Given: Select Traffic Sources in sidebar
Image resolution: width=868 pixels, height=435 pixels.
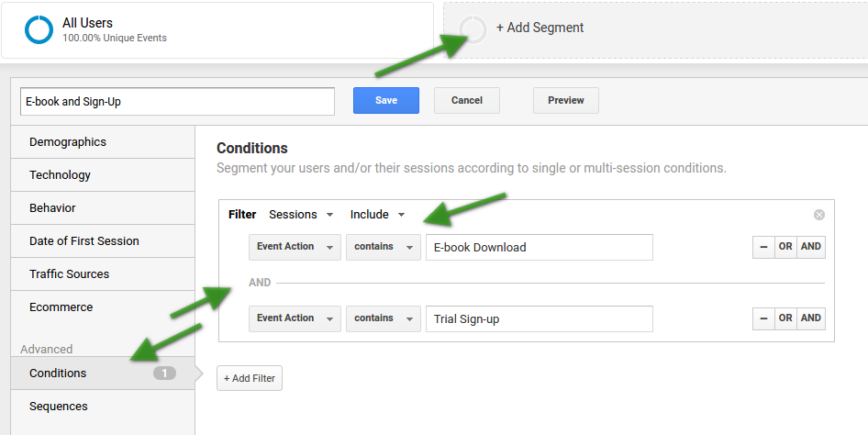Looking at the screenshot, I should click(70, 274).
